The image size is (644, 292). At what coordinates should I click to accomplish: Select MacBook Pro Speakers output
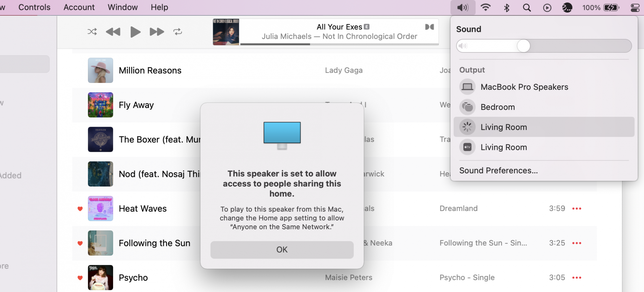(544, 87)
